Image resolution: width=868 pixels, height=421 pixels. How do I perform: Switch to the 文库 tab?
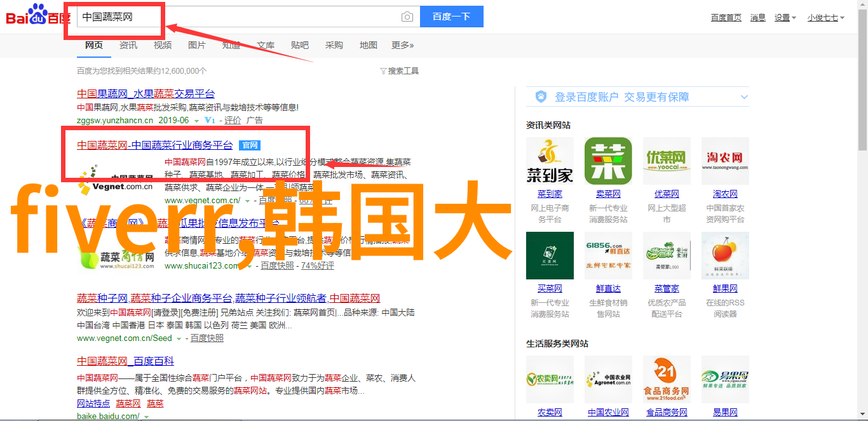pos(266,45)
